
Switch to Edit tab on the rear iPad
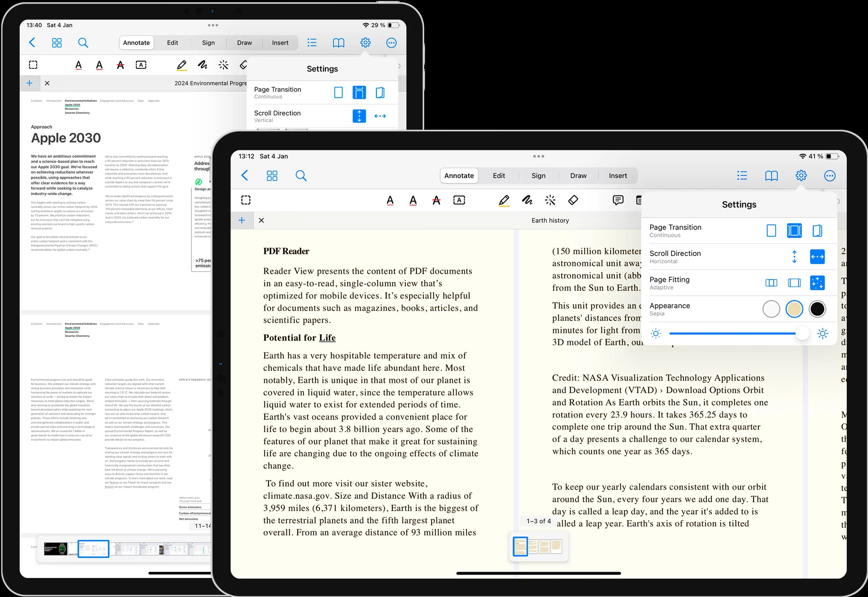[172, 43]
